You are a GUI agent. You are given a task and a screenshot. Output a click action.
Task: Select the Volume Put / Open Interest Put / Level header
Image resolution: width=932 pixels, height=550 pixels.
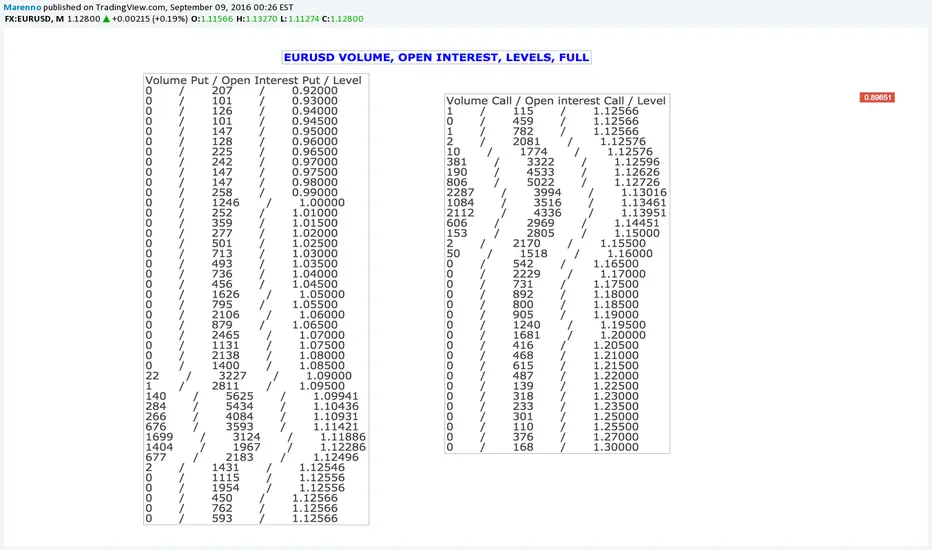pos(253,80)
